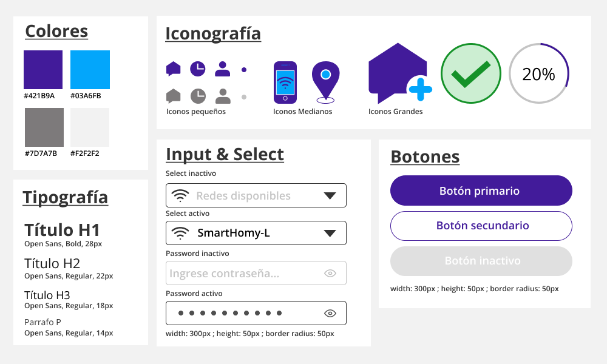Click the small gray user icon
The height and width of the screenshot is (364, 607).
223,96
